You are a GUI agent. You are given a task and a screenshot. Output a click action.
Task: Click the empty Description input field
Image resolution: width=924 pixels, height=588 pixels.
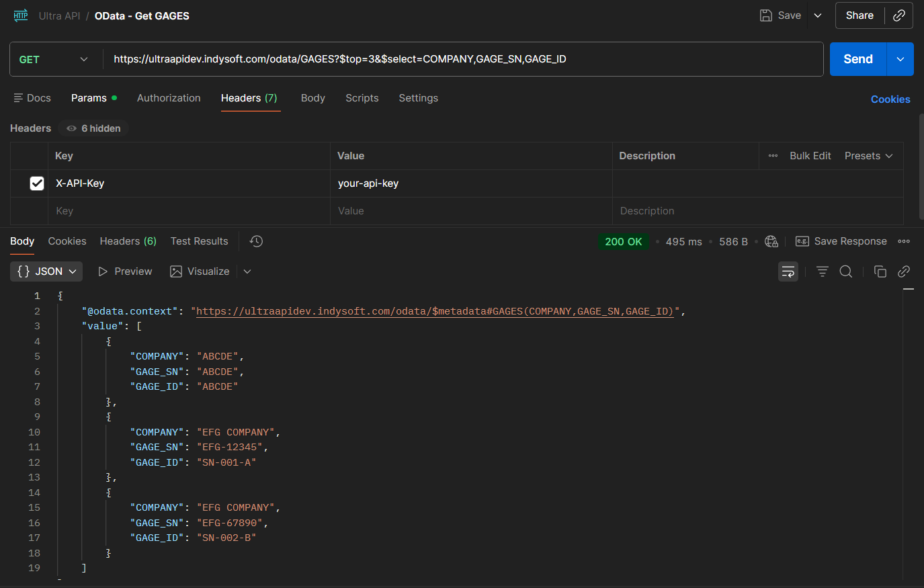[757, 211]
